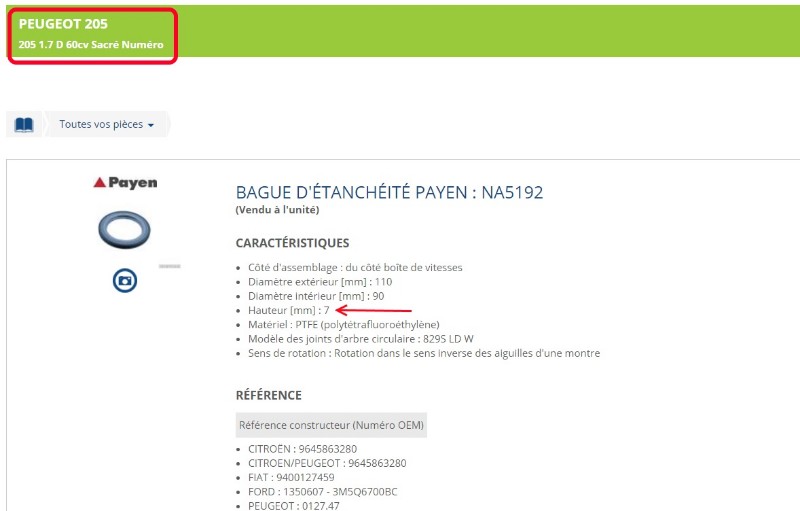
Task: Click the 'PEUGEOT 205' vehicle heading
Action: (63, 24)
